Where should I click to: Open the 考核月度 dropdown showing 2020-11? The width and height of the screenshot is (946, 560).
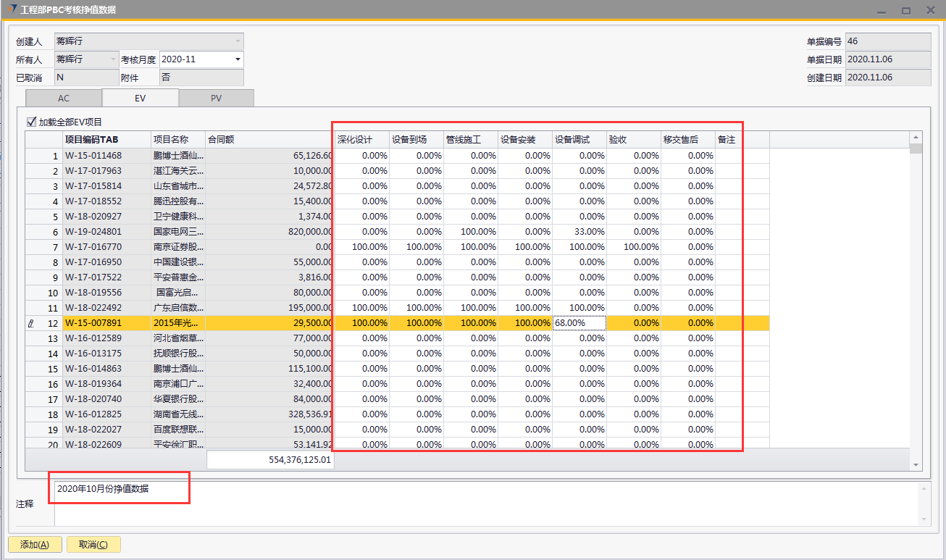point(238,59)
